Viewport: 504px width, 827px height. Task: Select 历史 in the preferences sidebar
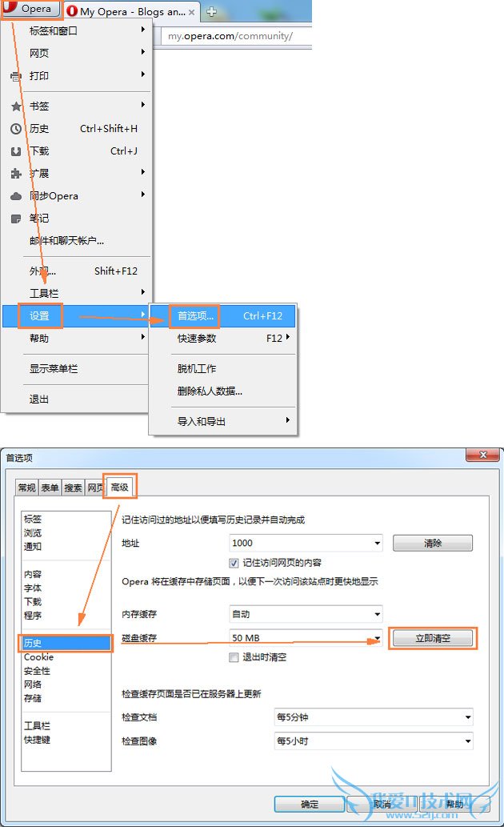coord(66,643)
